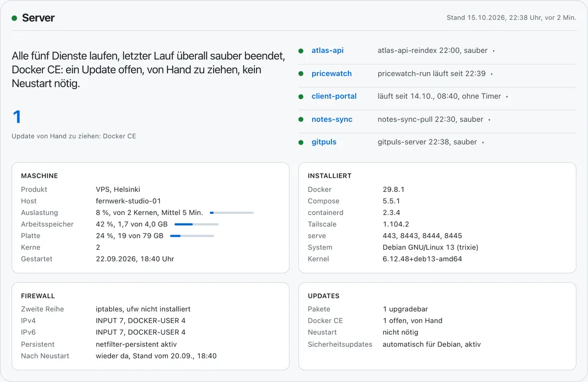The height and width of the screenshot is (382, 588).
Task: Click the Neustart value 'nicht nötig'
Action: click(x=400, y=332)
